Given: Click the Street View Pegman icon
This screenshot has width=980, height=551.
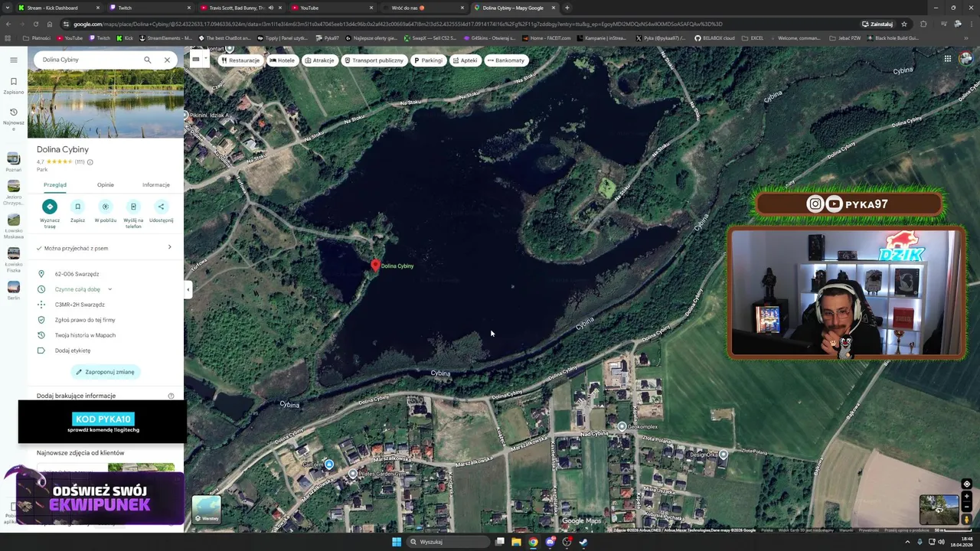Looking at the screenshot, I should pos(966,520).
